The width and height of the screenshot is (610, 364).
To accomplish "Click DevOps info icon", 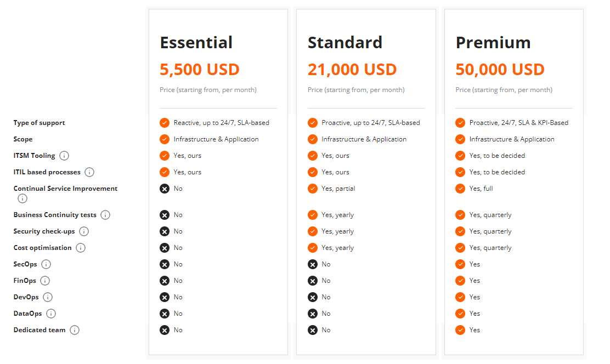I will [x=48, y=297].
